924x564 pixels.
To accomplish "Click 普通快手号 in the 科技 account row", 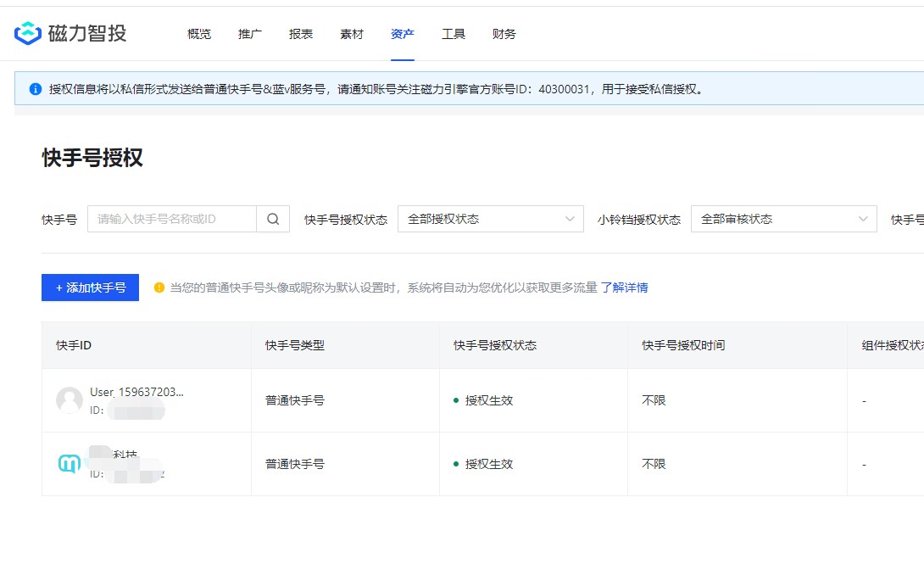I will [295, 465].
